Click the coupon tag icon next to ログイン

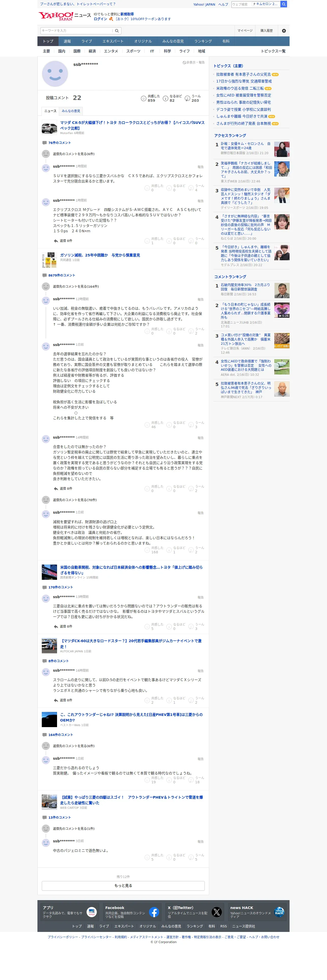111,19
